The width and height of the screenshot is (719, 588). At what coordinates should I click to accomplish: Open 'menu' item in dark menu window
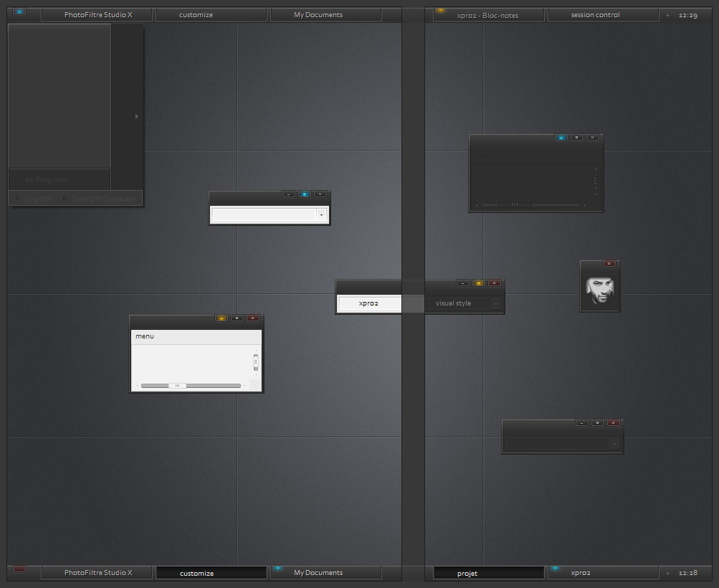(484, 156)
